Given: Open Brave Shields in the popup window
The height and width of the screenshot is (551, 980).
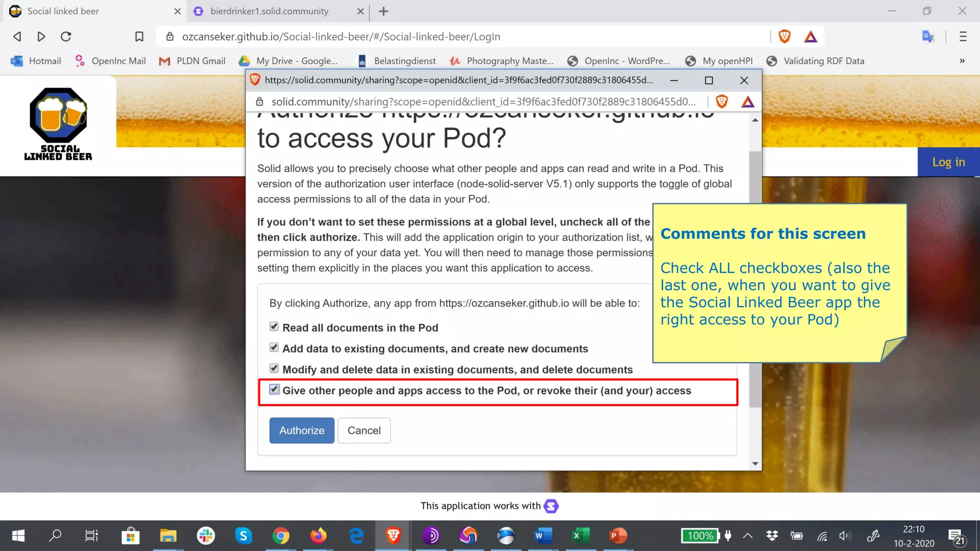Looking at the screenshot, I should click(722, 101).
